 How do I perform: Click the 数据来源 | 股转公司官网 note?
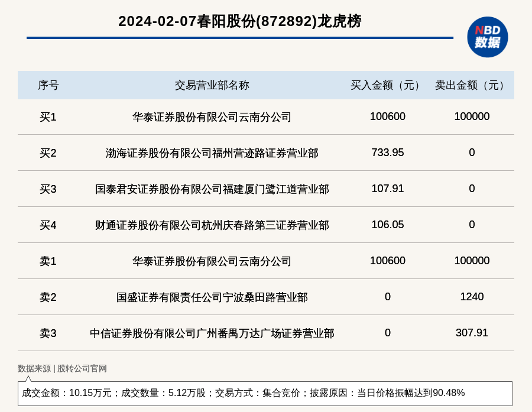click(x=62, y=368)
